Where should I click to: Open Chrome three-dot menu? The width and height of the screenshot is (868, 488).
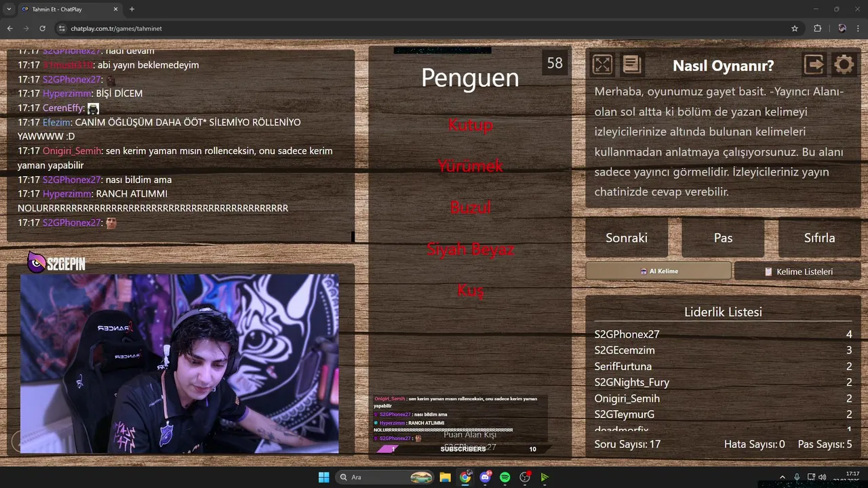point(858,28)
